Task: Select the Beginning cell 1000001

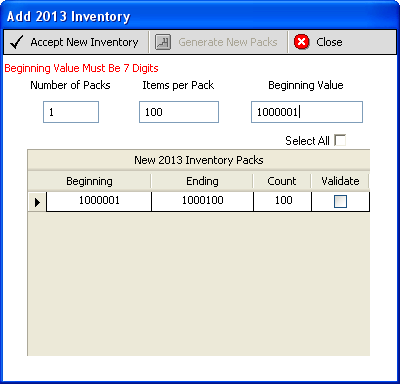Action: (99, 201)
